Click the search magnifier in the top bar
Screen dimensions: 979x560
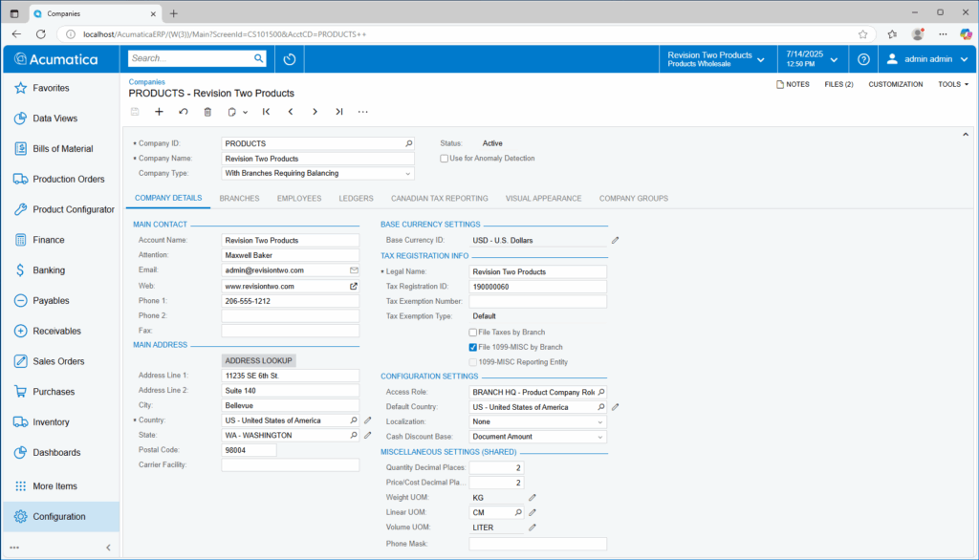[258, 58]
